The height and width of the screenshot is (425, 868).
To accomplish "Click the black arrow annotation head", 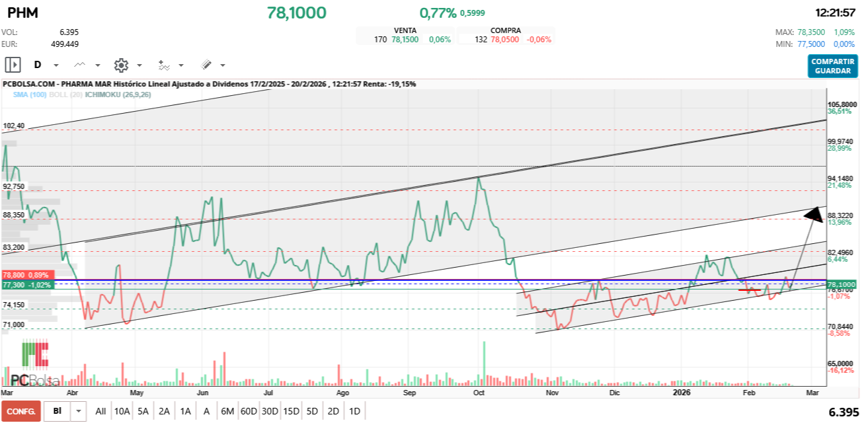I will click(x=815, y=214).
